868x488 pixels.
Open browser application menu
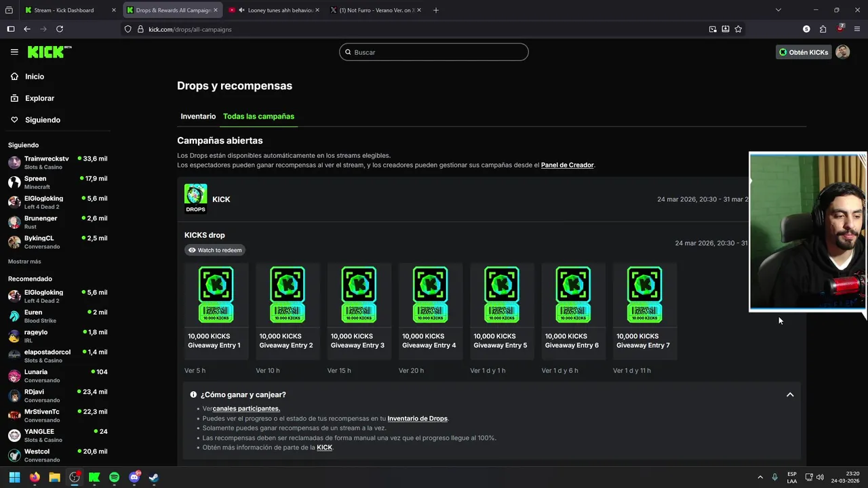857,29
